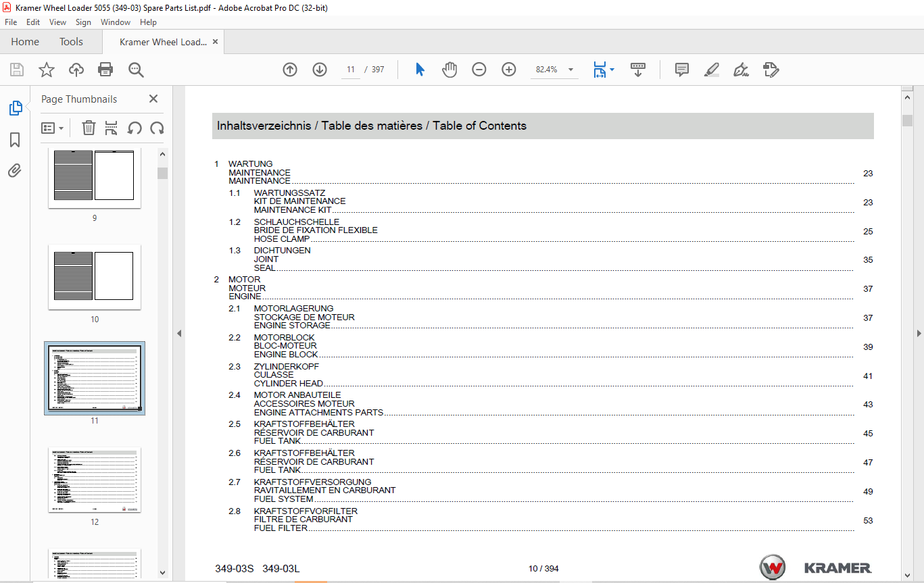
Task: Open the View menu
Action: (x=58, y=22)
